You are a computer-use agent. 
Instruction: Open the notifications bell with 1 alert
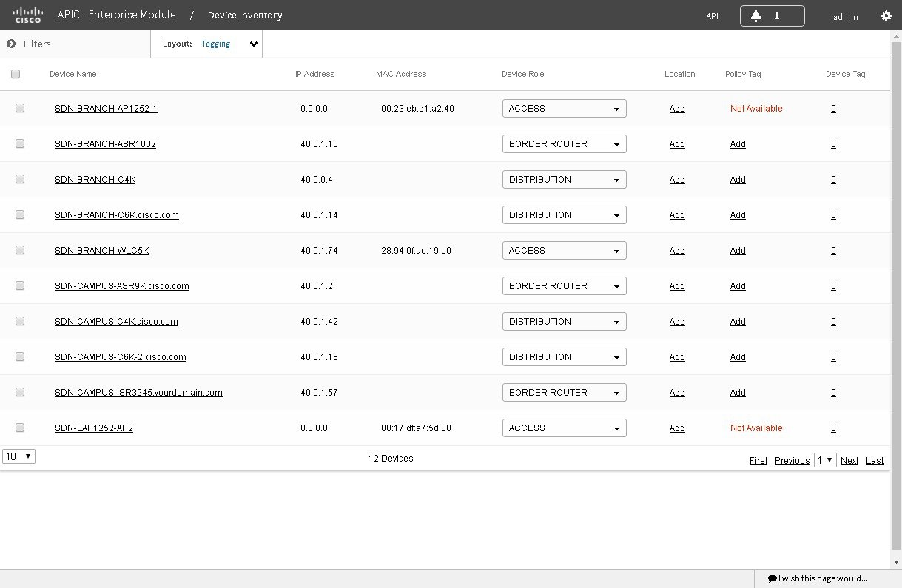click(x=772, y=16)
